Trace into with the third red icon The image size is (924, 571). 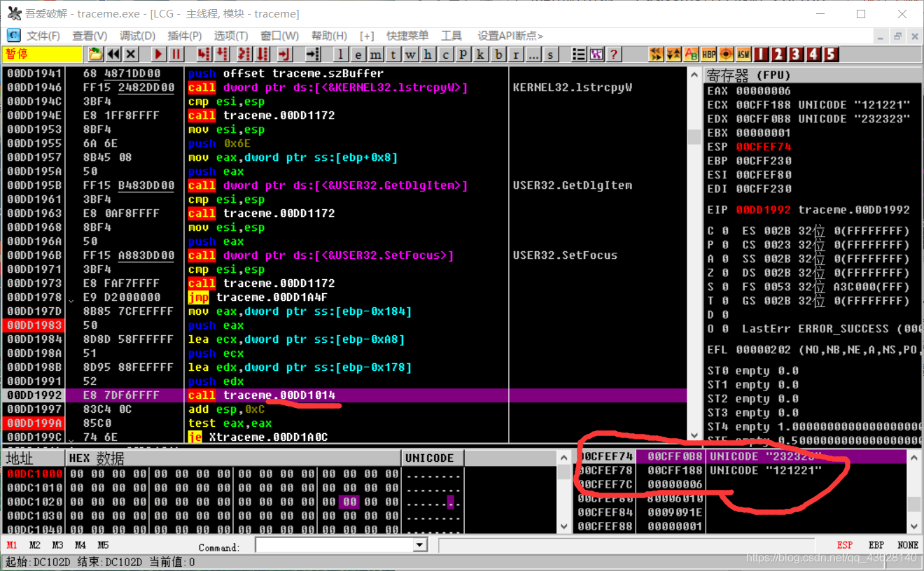[x=244, y=54]
